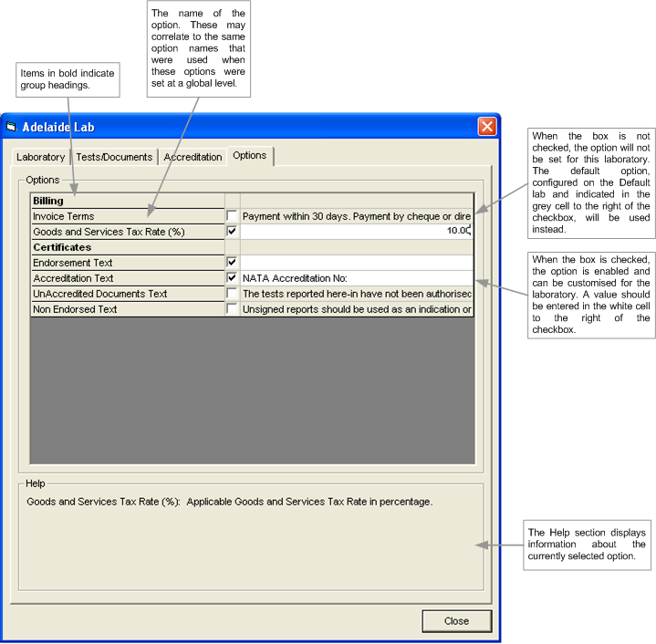Viewport: 656px width, 644px height.
Task: Uncheck the Goods and Services Tax Rate checkbox
Action: click(x=232, y=232)
